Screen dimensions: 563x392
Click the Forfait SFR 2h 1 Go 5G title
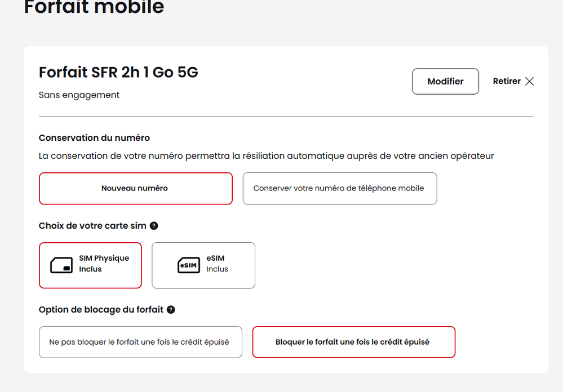point(118,73)
